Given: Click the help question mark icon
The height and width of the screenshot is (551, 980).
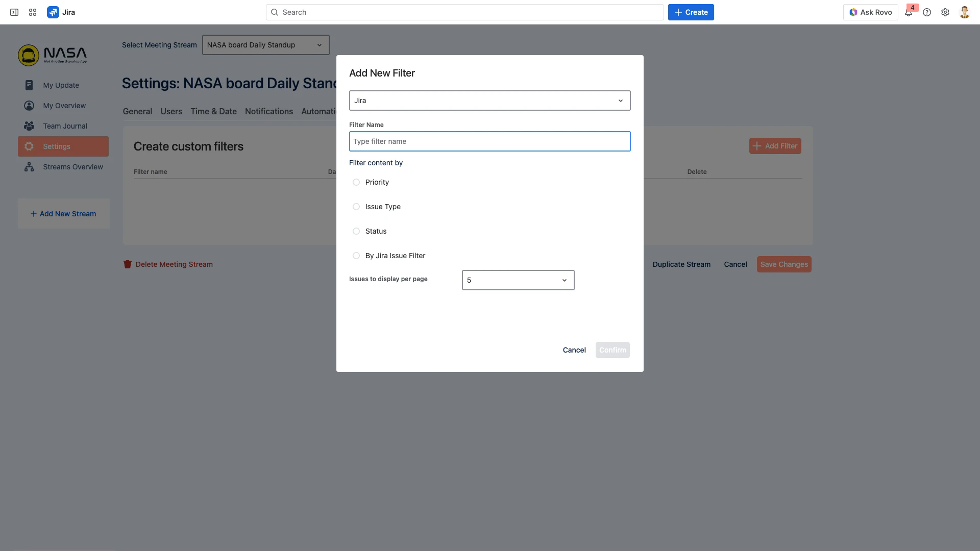Looking at the screenshot, I should click(927, 12).
